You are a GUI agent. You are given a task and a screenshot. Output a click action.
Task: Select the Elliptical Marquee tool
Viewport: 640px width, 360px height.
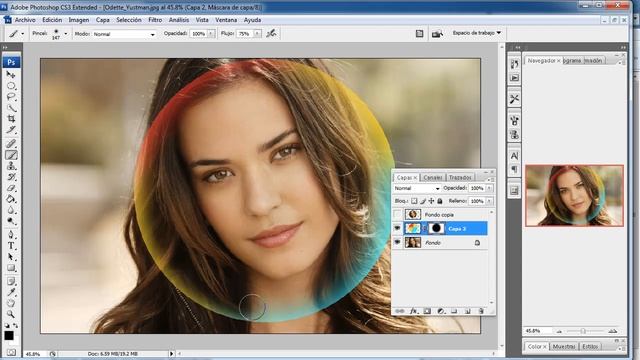click(11, 86)
